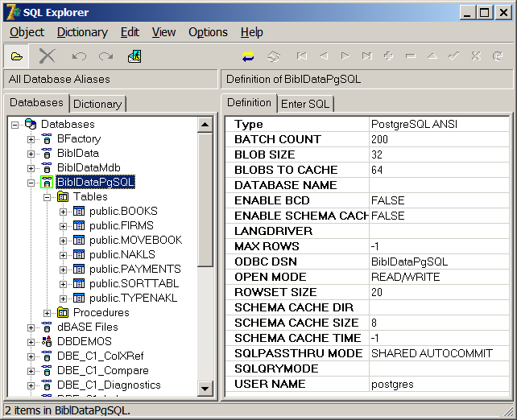Click the Delete (X) toolbar icon
Viewport: 517px width, 420px height.
[48, 56]
